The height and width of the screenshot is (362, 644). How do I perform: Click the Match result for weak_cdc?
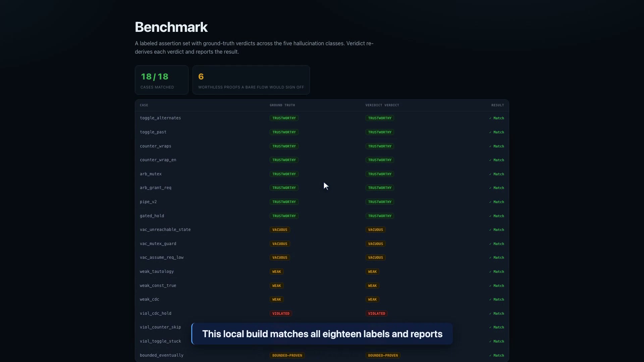click(496, 299)
